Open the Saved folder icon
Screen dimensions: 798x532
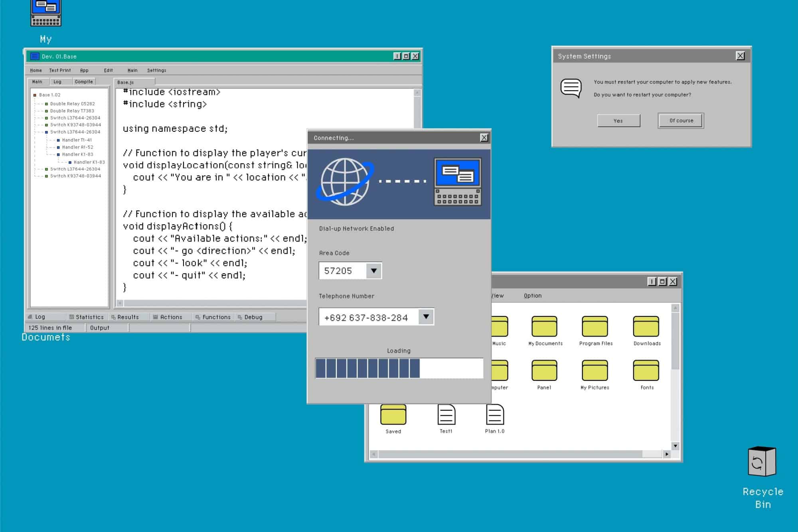(x=393, y=414)
